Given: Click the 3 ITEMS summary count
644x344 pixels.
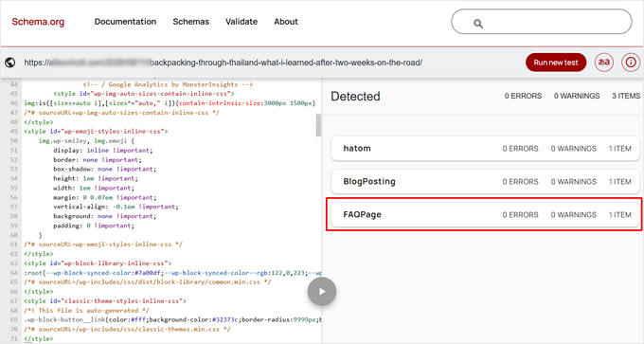Looking at the screenshot, I should [626, 96].
